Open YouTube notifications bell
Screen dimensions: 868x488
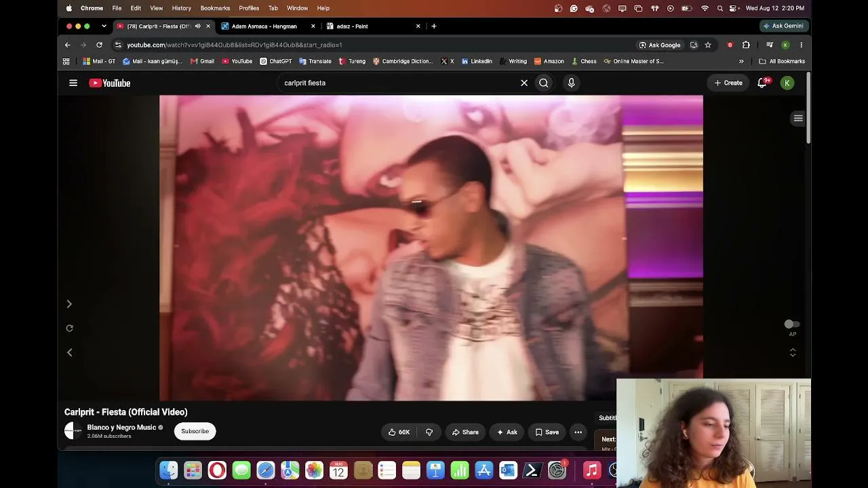[762, 83]
